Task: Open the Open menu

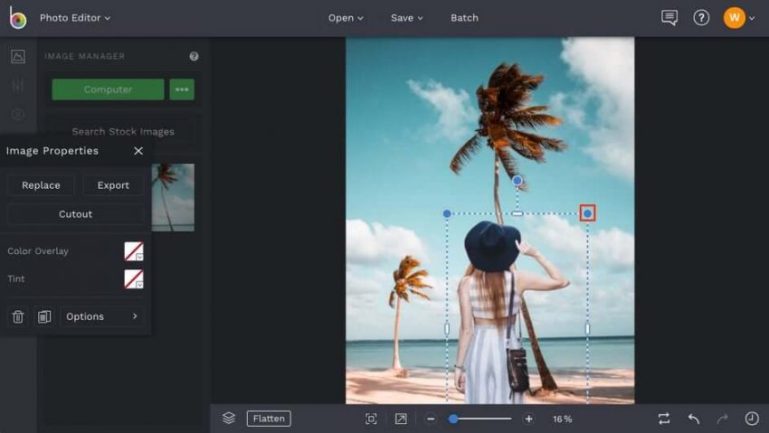Action: point(346,18)
